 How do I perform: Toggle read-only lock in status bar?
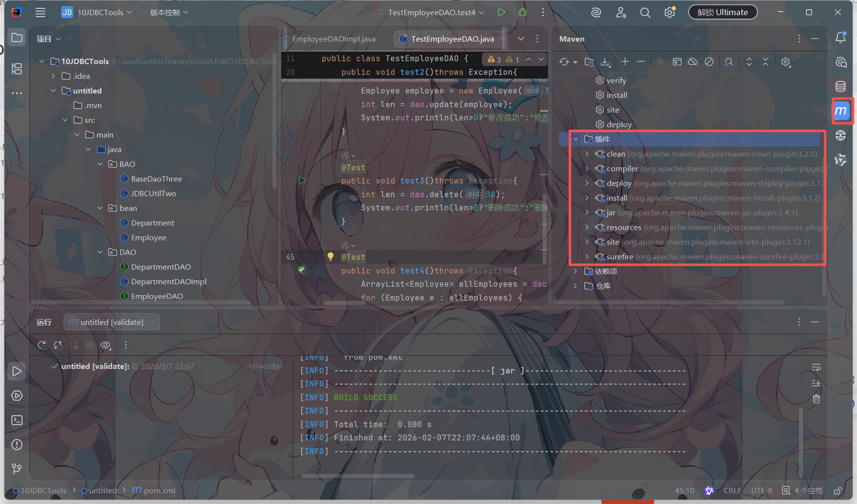[x=838, y=491]
